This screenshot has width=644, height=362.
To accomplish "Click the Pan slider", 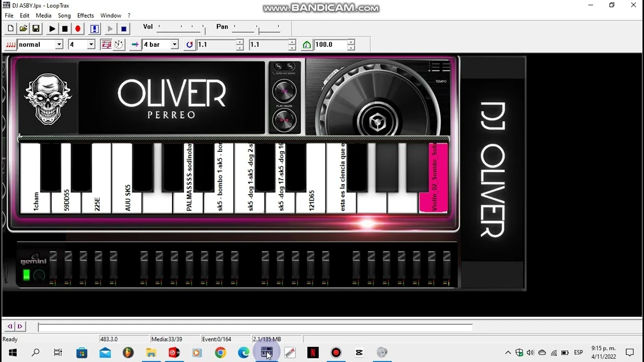I will pyautogui.click(x=256, y=28).
